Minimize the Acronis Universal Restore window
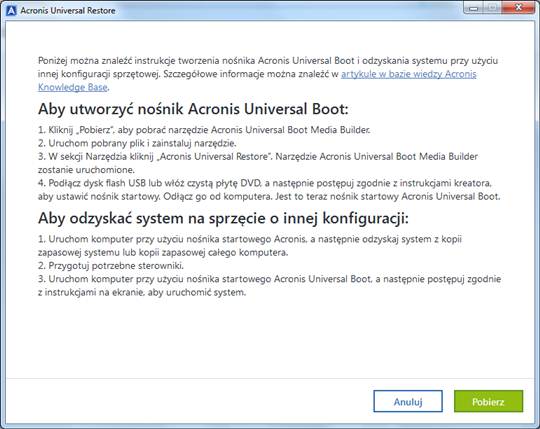This screenshot has width=540, height=429. click(x=474, y=8)
